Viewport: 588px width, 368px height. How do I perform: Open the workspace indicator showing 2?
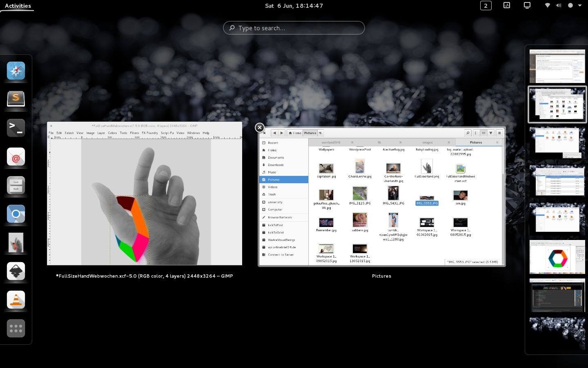[x=486, y=5]
